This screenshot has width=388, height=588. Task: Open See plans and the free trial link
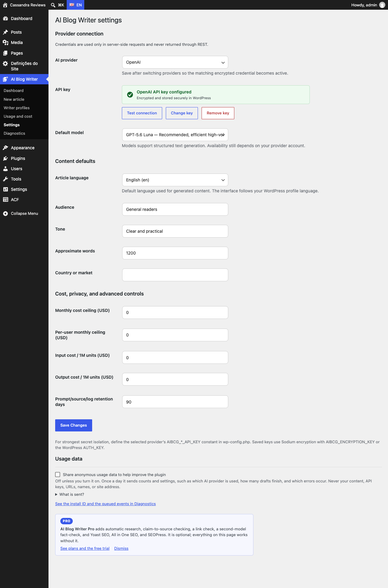point(85,548)
